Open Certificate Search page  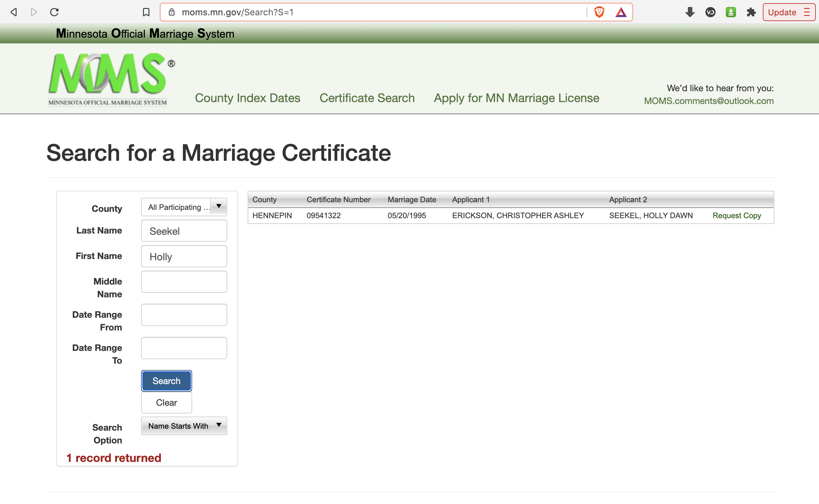tap(367, 98)
